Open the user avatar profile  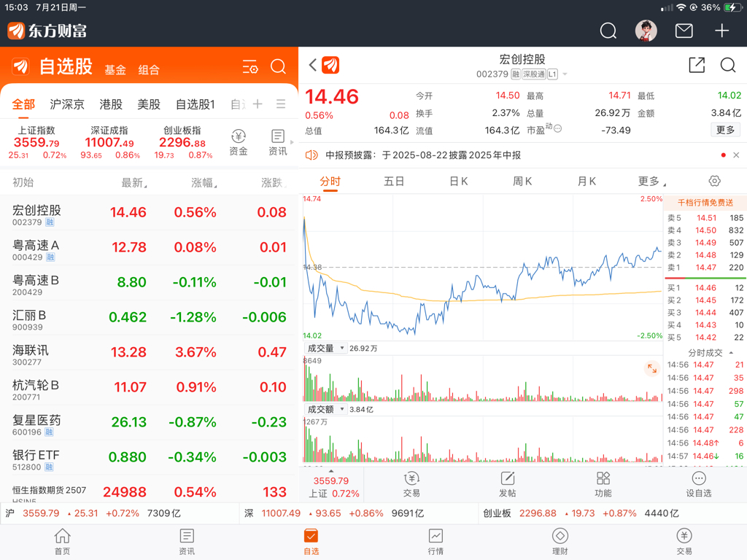646,31
